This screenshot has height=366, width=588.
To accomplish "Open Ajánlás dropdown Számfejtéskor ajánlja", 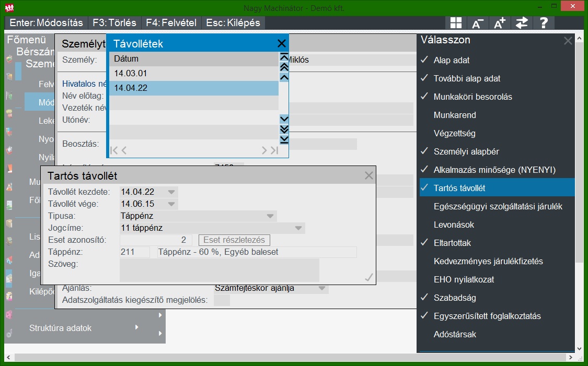I will click(322, 288).
